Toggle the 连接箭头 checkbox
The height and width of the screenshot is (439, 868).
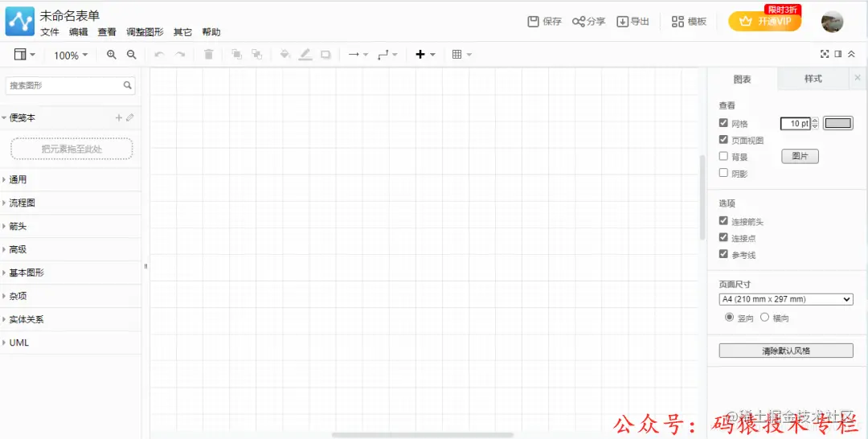pyautogui.click(x=723, y=220)
